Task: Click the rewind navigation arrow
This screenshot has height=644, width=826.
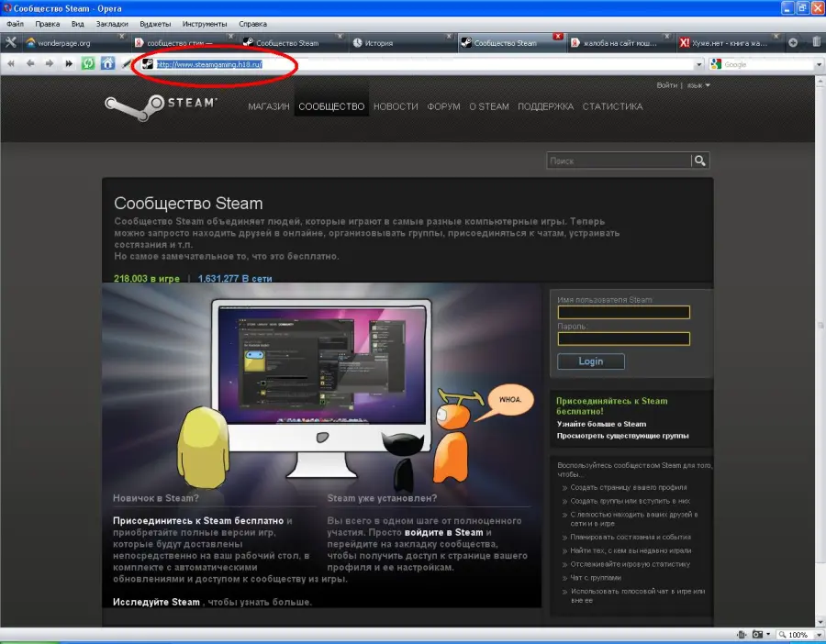Action: pyautogui.click(x=11, y=63)
